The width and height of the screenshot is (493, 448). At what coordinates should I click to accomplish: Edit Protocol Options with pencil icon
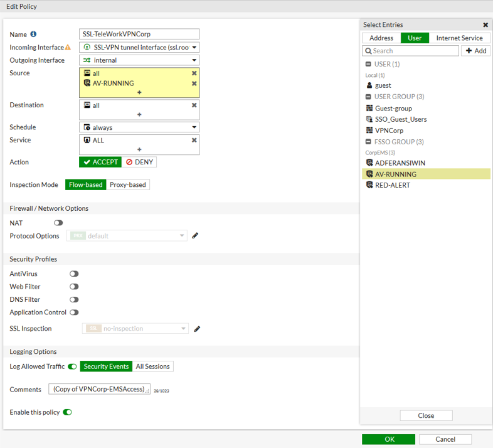pos(195,235)
